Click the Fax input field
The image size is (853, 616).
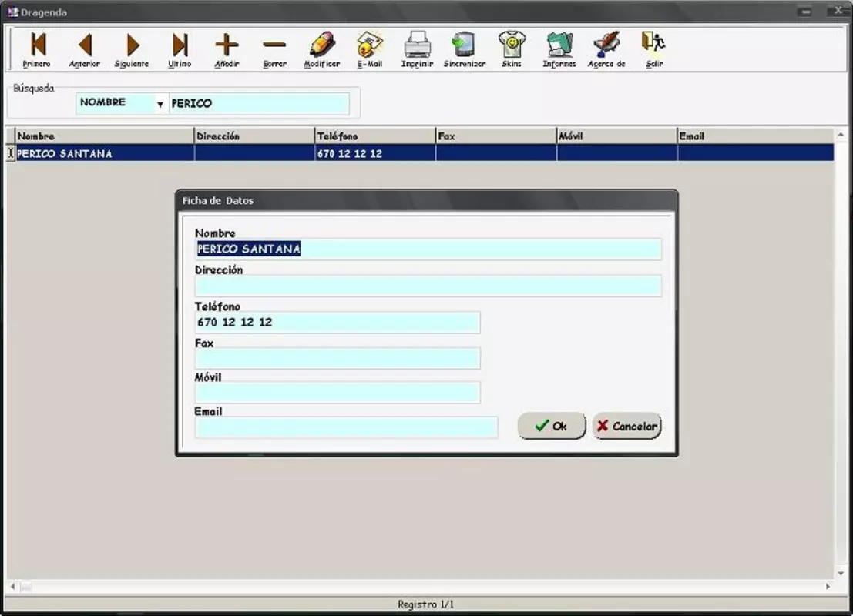(338, 359)
